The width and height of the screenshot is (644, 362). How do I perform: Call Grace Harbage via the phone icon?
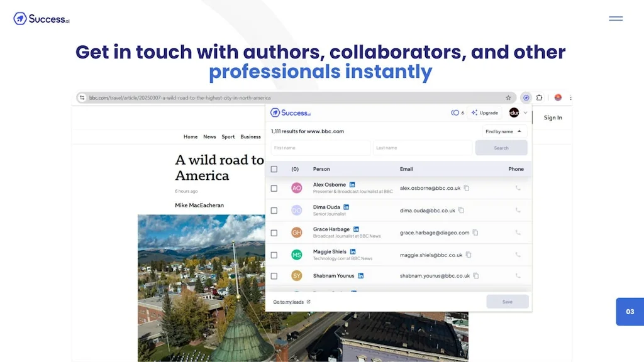pos(518,233)
